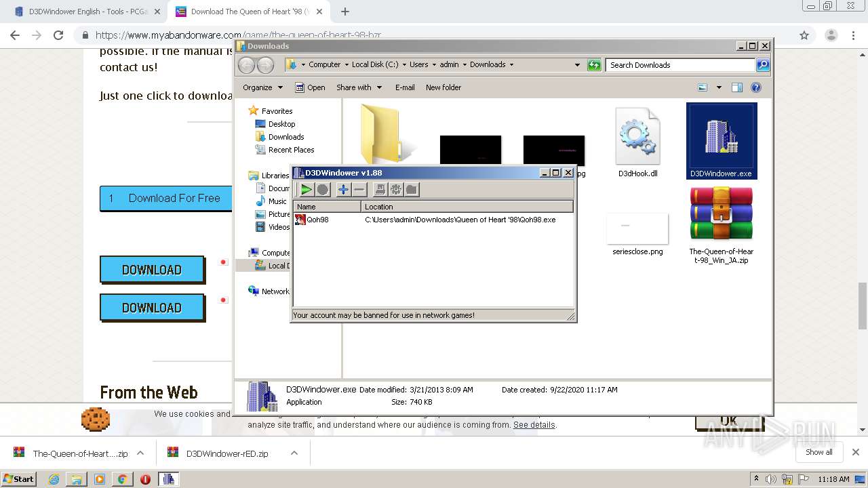Screen dimensions: 868x488
Task: Open Videos library in the navigation pane
Action: point(273,227)
